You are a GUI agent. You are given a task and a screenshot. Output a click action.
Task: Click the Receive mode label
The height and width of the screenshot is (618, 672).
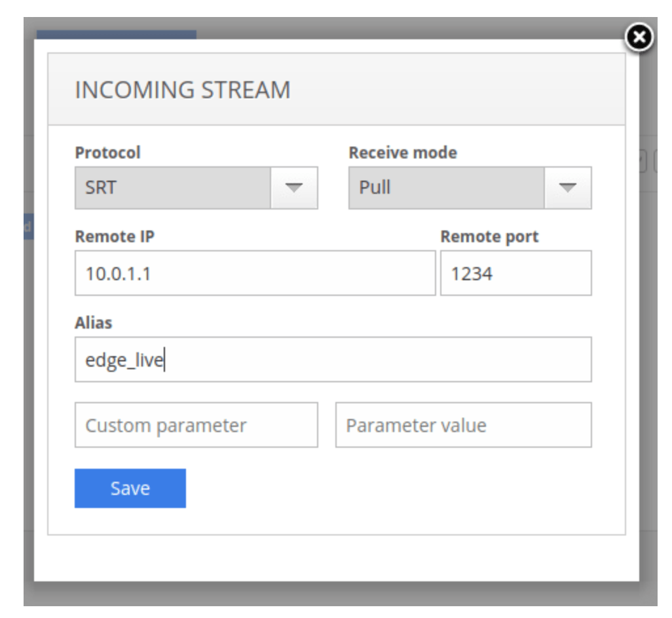[x=403, y=153]
